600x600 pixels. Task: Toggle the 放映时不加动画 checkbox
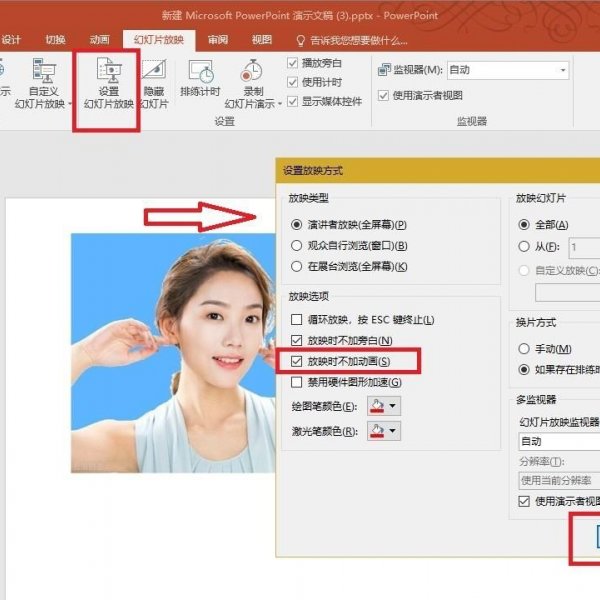[296, 361]
